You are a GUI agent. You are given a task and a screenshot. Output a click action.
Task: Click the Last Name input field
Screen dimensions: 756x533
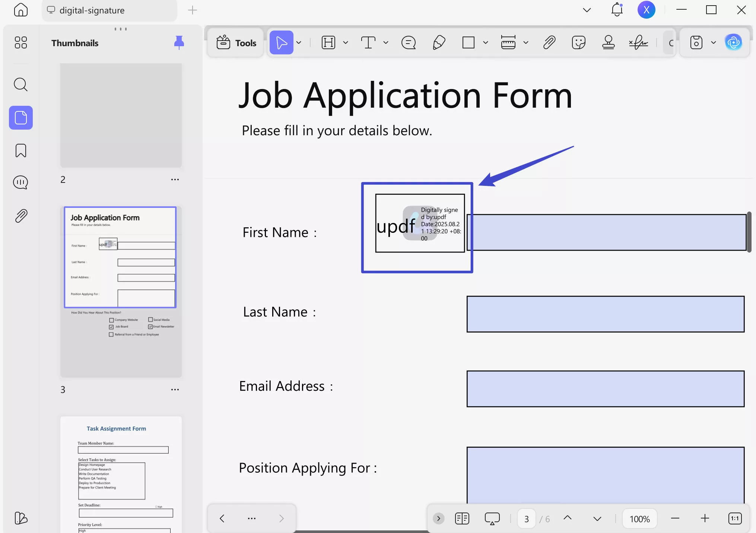(605, 314)
